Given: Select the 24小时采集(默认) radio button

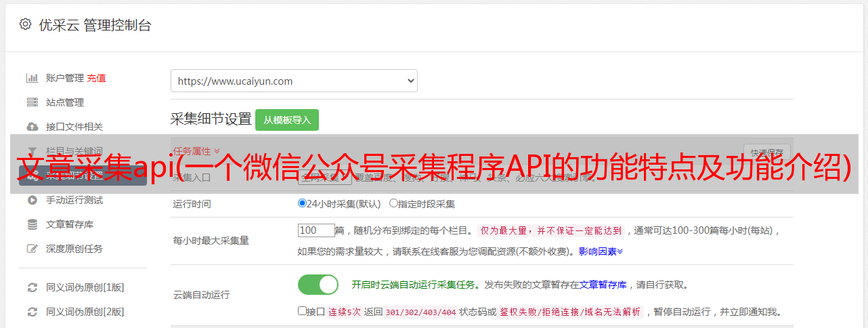Looking at the screenshot, I should pos(302,203).
